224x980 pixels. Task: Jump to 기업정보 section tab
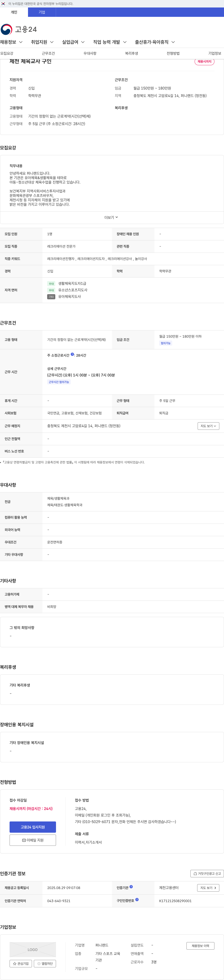tap(214, 53)
